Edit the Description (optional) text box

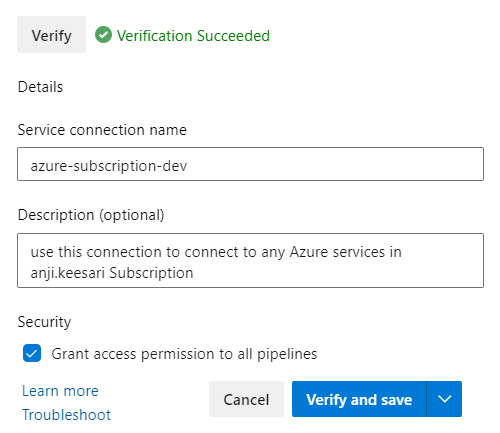(250, 260)
